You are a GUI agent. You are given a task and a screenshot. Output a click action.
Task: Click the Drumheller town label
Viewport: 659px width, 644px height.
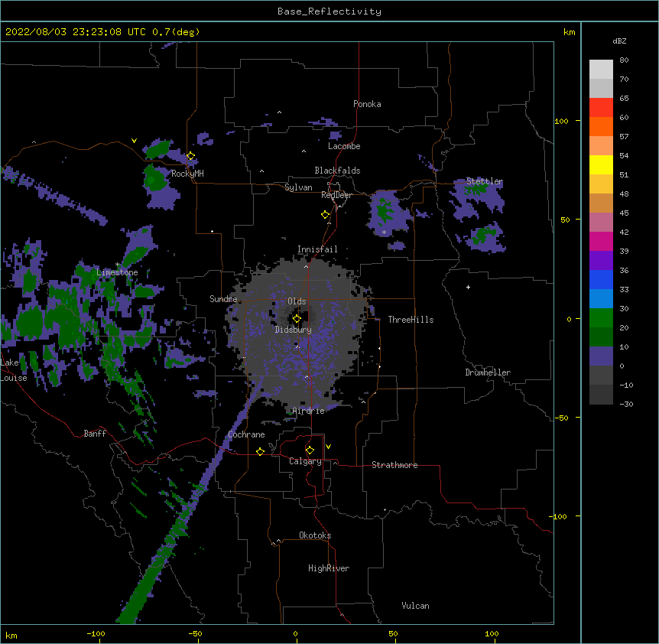(488, 372)
